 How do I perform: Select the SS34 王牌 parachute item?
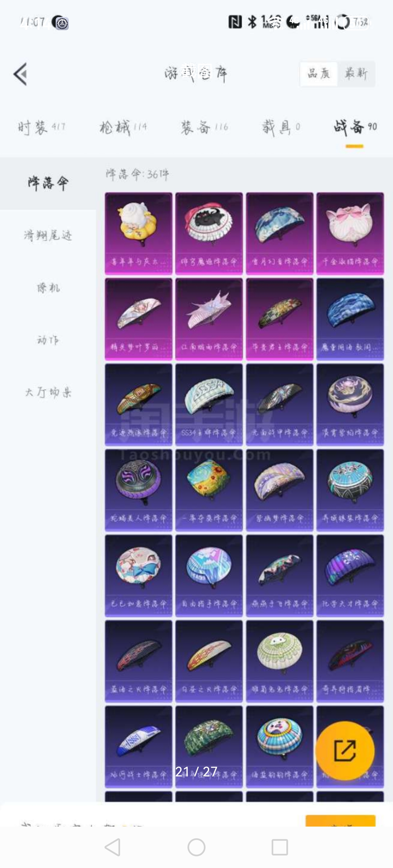(x=209, y=404)
